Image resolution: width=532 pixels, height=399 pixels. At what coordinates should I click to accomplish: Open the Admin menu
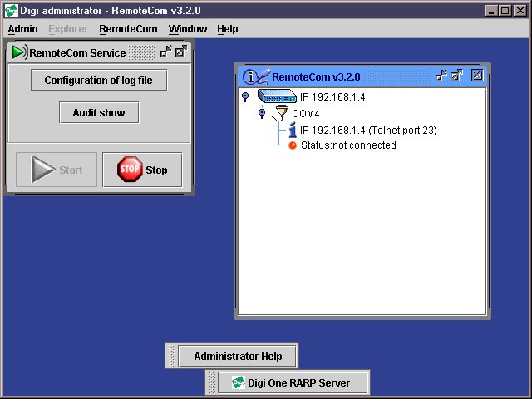click(23, 28)
